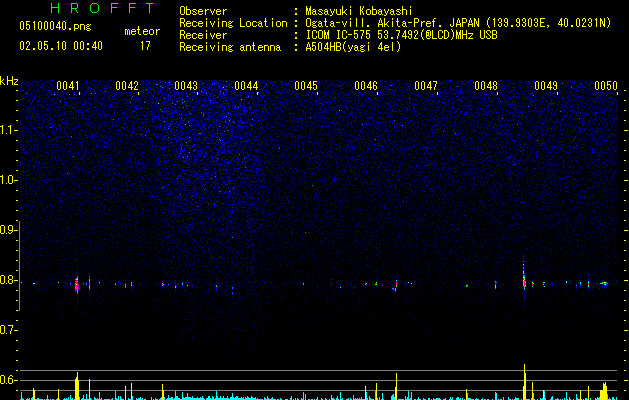Click observer name Masayuki Kobayashi
The image size is (629, 400).
(359, 11)
